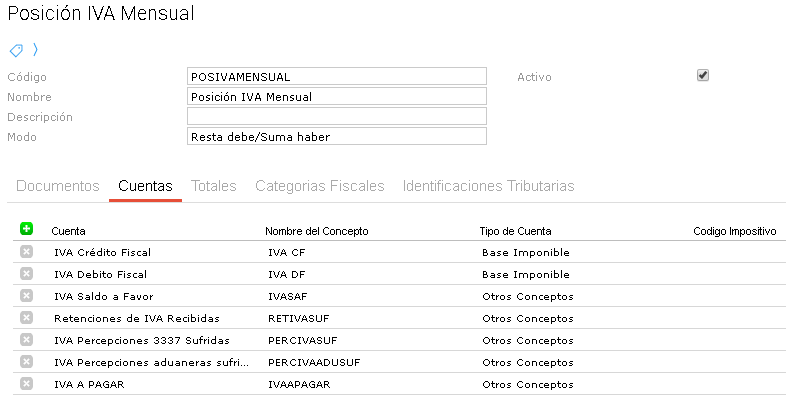Open the Modo field dropdown

click(x=336, y=136)
